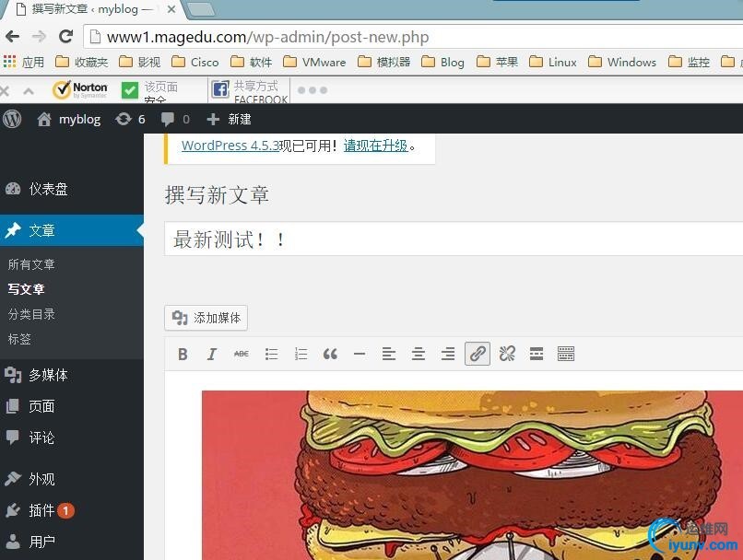Align text right

click(447, 354)
